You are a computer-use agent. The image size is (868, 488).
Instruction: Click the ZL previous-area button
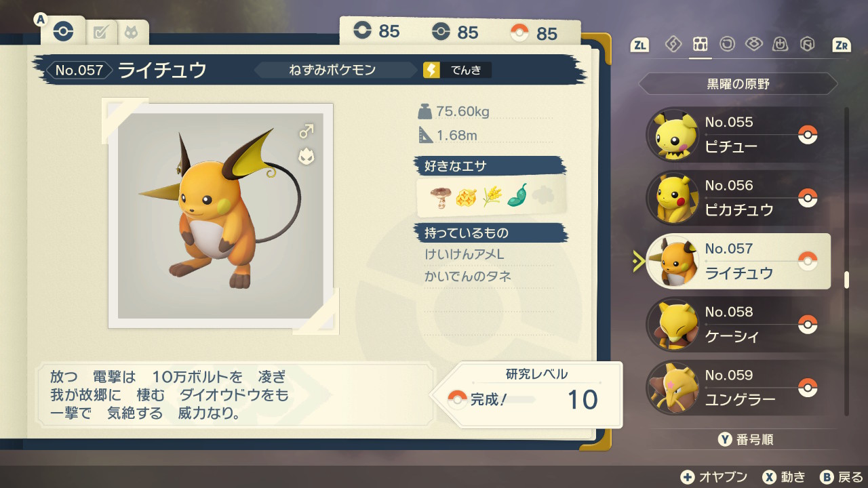point(639,45)
